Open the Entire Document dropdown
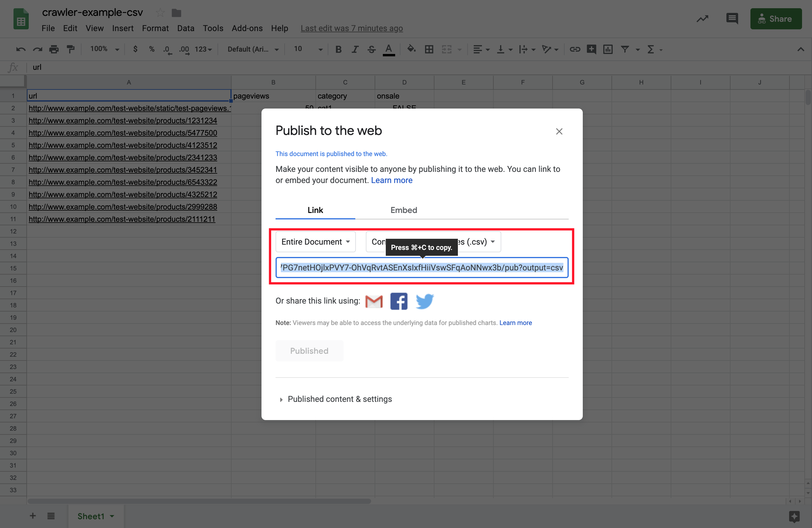 [315, 242]
